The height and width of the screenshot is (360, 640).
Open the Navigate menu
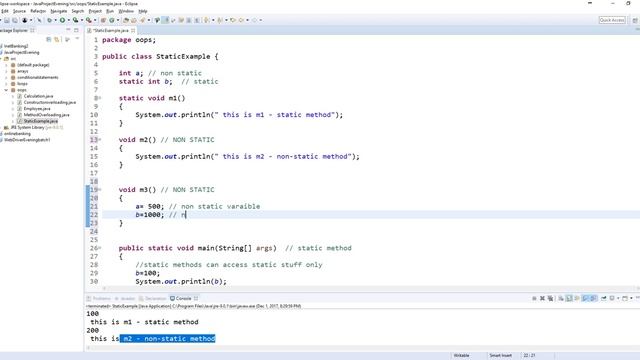[58, 11]
